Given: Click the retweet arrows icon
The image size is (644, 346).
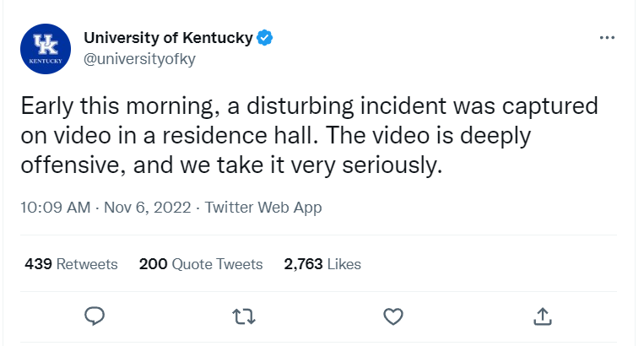Looking at the screenshot, I should pos(242,316).
